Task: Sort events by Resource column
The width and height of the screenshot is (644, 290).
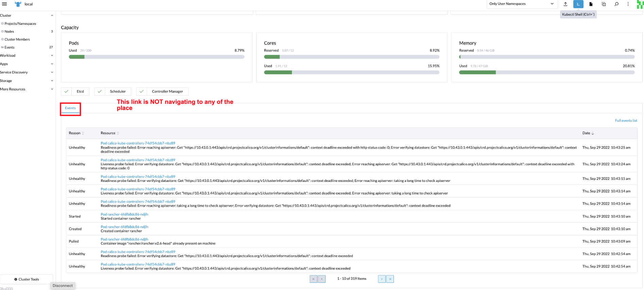Action: click(110, 133)
